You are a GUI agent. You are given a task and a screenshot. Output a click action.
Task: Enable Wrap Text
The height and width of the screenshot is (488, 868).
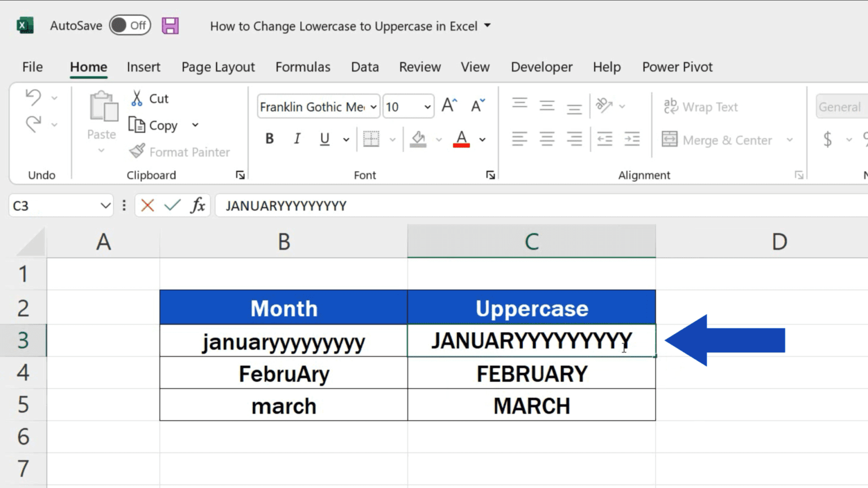coord(701,107)
